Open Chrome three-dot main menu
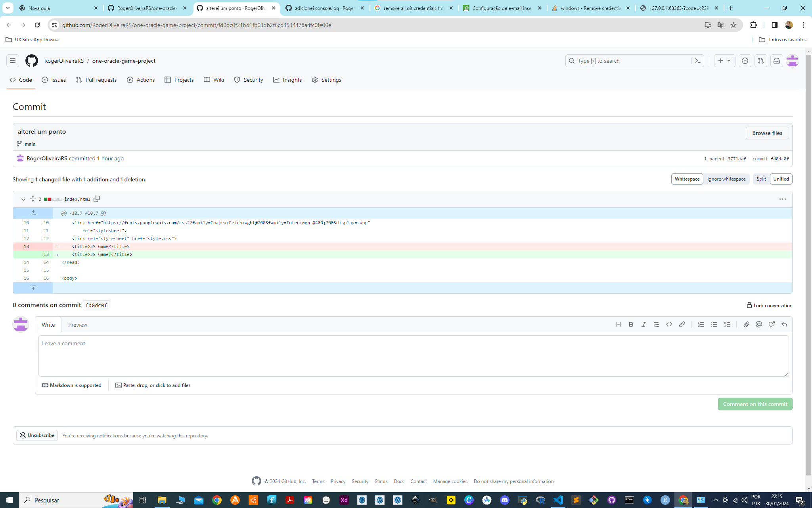 point(803,25)
